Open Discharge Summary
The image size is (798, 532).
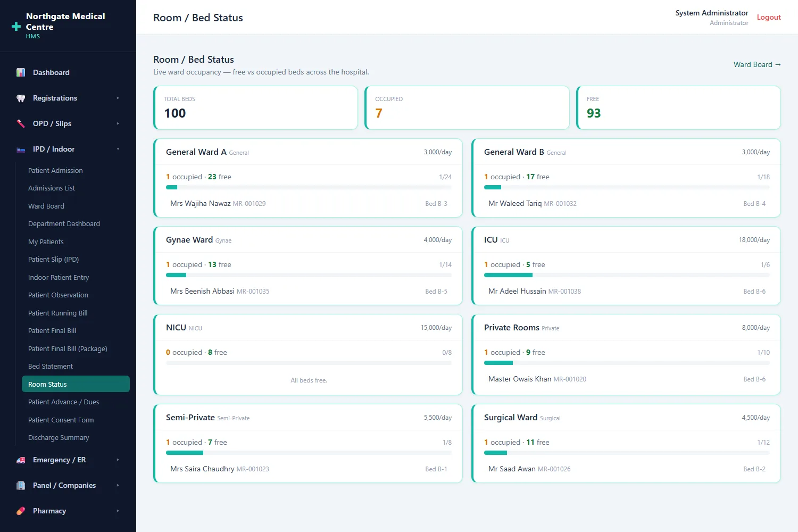click(x=76, y=438)
